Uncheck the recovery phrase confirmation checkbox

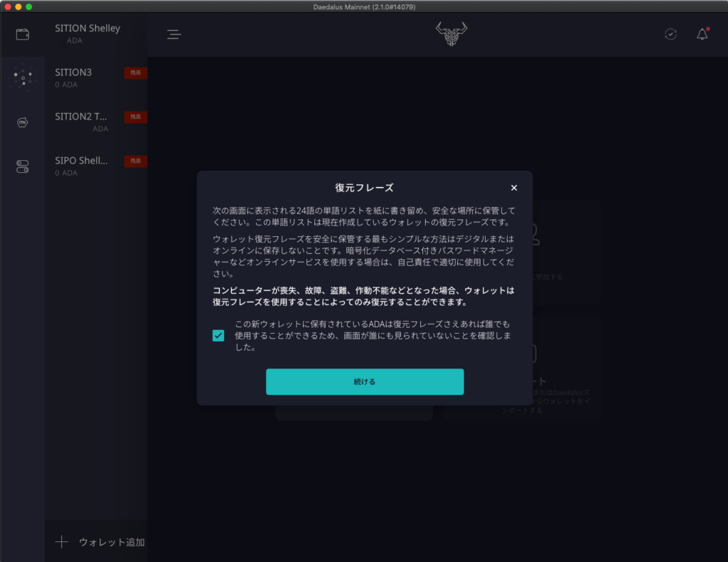(x=218, y=336)
